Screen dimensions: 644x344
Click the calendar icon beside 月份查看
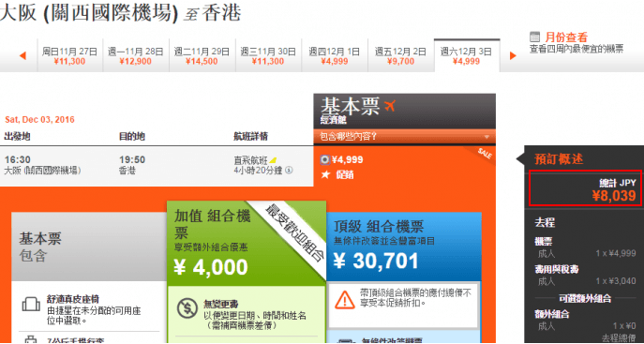click(534, 37)
